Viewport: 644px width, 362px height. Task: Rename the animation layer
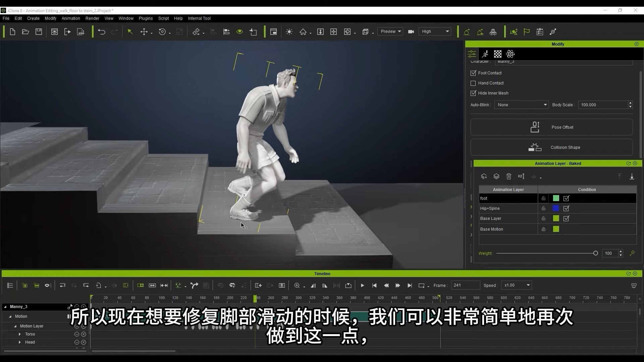click(521, 176)
